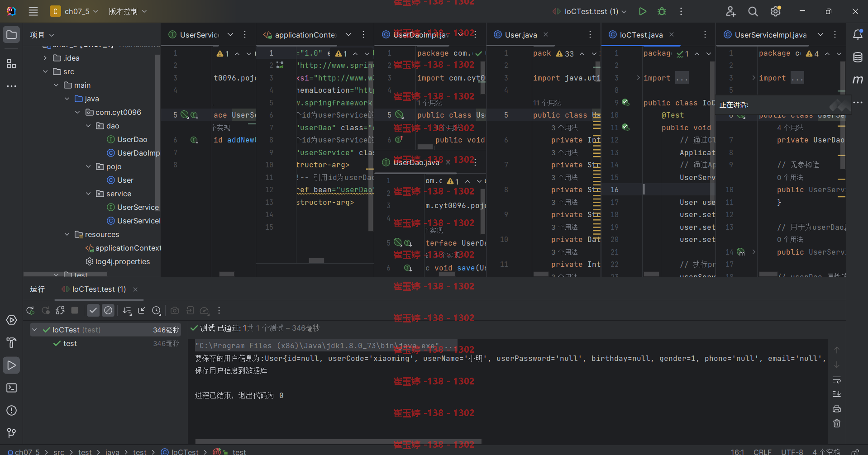Open log4j.properties file

[x=118, y=261]
